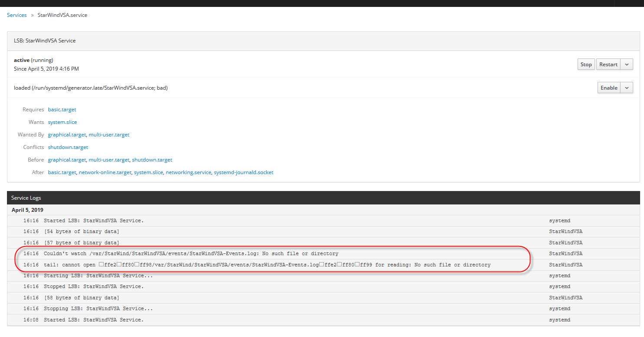Restart the StarWindVSA service
644x337 pixels.
click(608, 65)
